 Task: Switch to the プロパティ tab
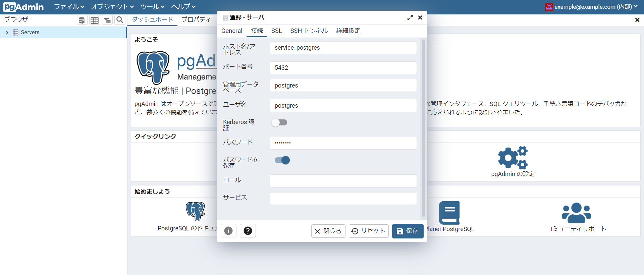[x=196, y=19]
